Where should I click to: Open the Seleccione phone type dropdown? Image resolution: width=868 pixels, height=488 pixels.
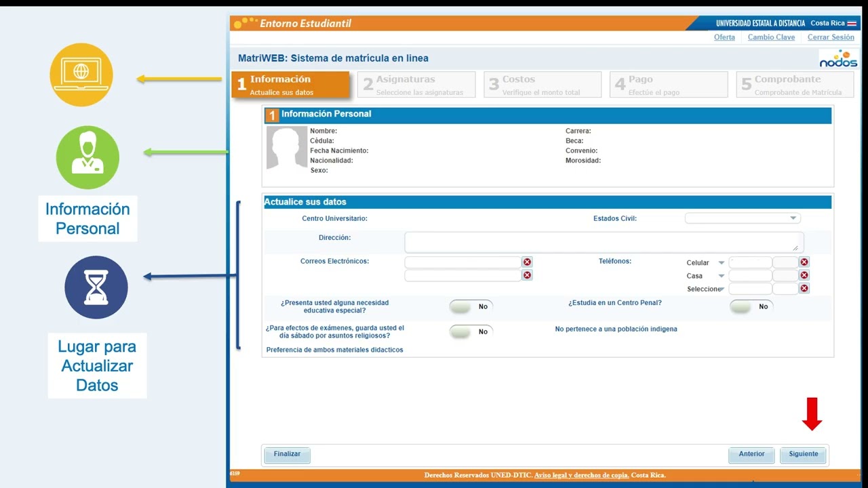[x=722, y=289]
